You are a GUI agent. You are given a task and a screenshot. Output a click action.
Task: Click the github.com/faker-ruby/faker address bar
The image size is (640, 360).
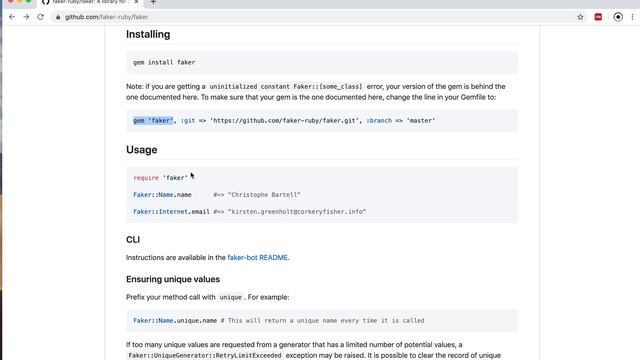click(x=318, y=17)
